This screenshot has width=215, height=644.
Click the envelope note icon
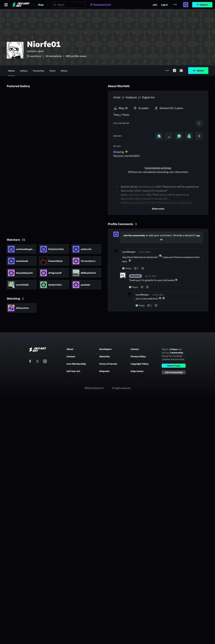(x=181, y=71)
